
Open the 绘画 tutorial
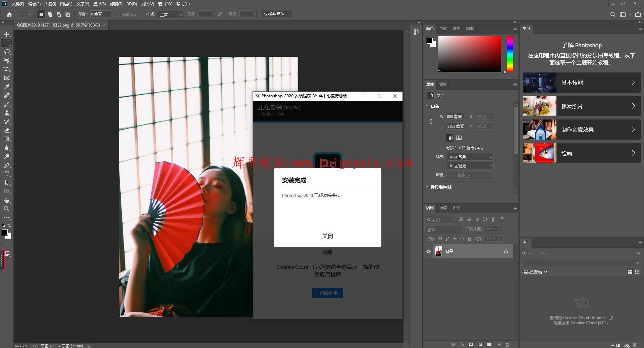[582, 153]
